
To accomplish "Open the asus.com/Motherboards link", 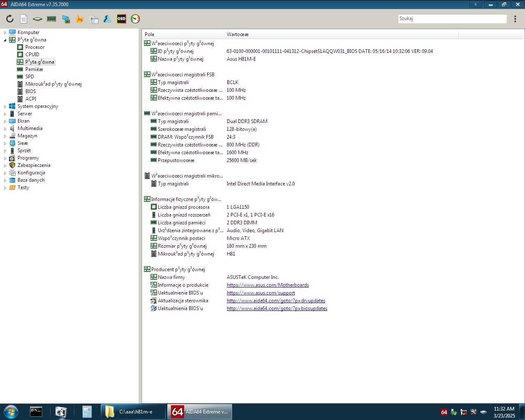I will click(x=268, y=285).
